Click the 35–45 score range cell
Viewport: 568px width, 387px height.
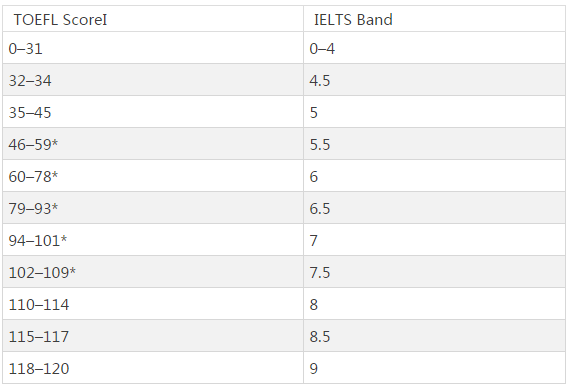click(x=153, y=112)
